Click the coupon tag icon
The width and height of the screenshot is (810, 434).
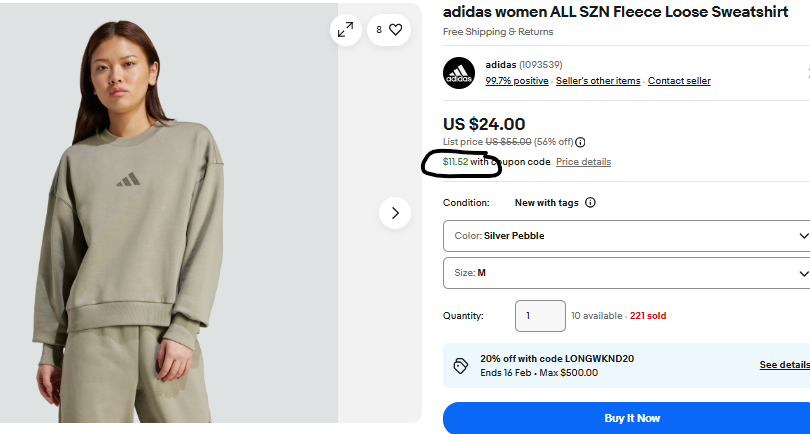(461, 366)
